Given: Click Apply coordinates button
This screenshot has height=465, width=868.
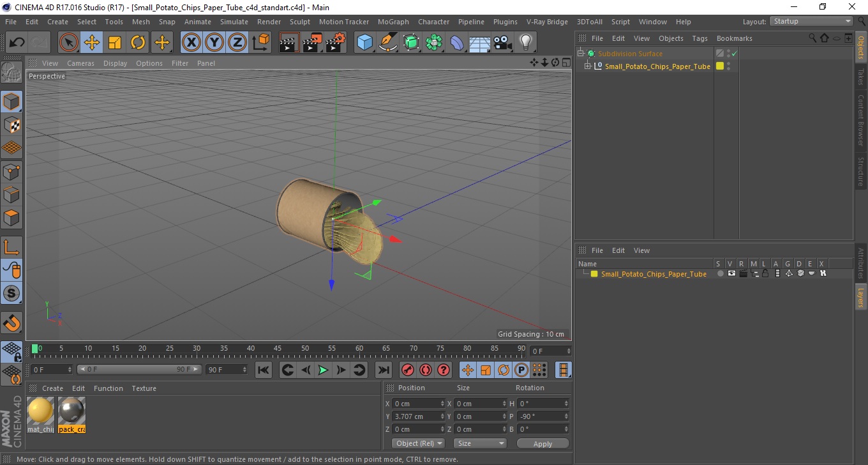Looking at the screenshot, I should pyautogui.click(x=542, y=443).
